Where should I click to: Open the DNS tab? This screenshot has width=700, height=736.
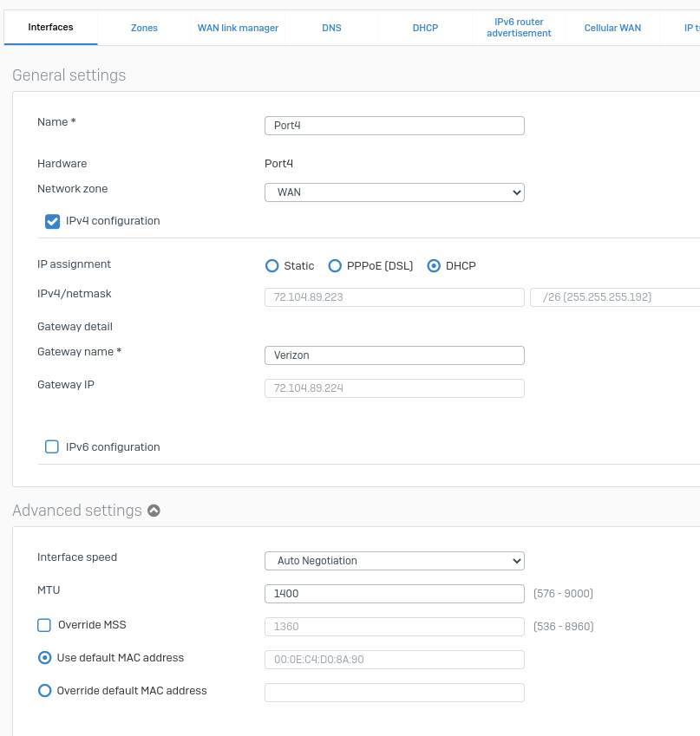[x=331, y=28]
